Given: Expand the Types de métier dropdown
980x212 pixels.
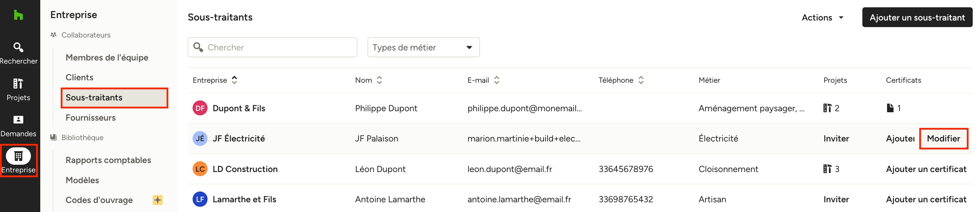Looking at the screenshot, I should point(423,47).
